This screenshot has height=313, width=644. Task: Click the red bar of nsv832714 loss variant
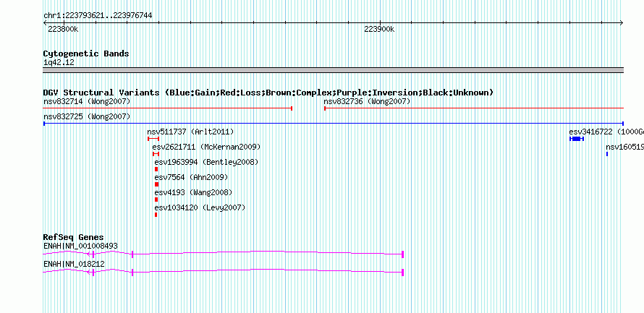(x=168, y=108)
